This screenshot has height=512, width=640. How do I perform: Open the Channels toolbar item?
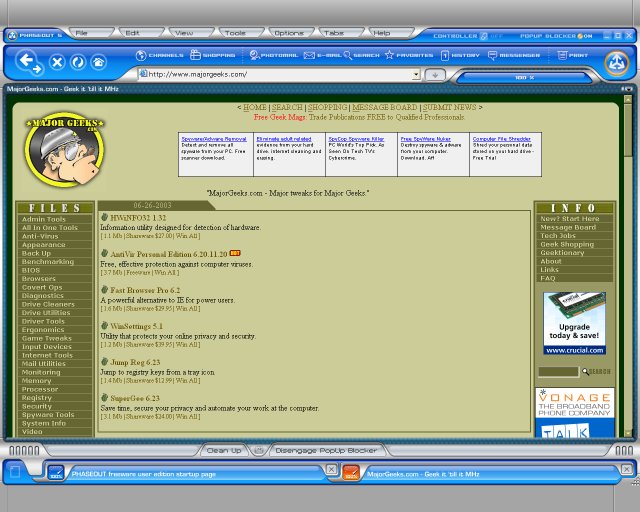tap(160, 55)
